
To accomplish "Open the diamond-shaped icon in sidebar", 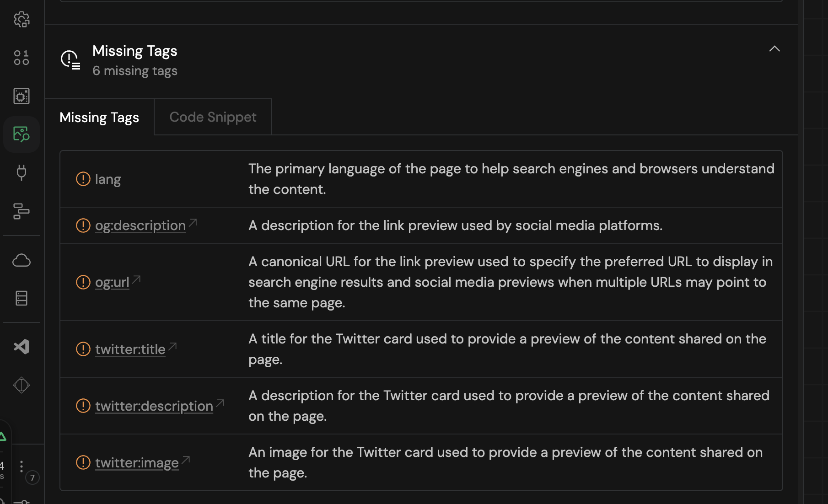I will pyautogui.click(x=22, y=385).
